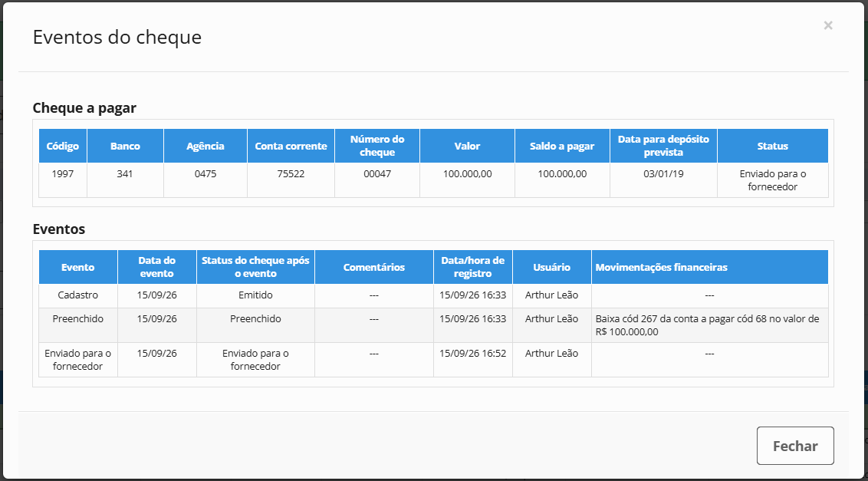Click the Status column header

772,147
